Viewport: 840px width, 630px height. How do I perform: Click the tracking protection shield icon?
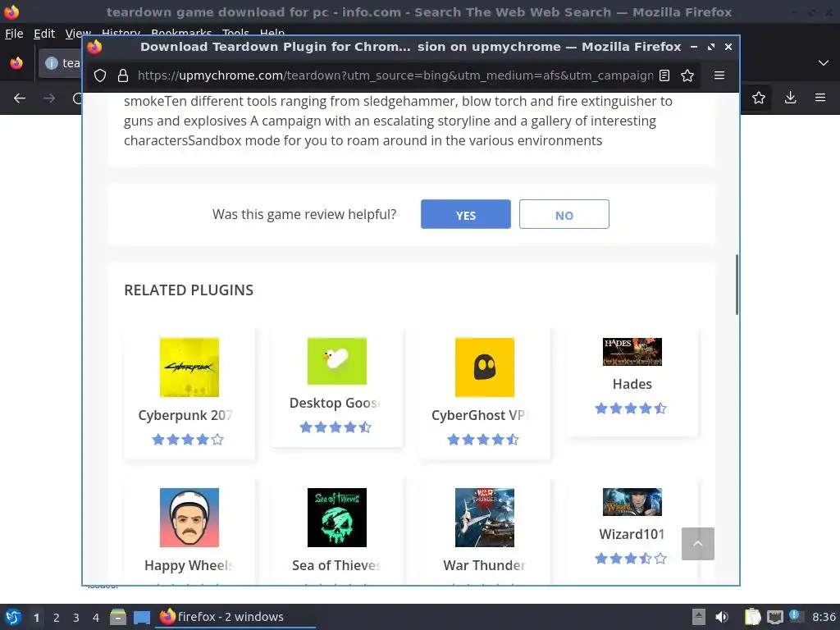[100, 75]
